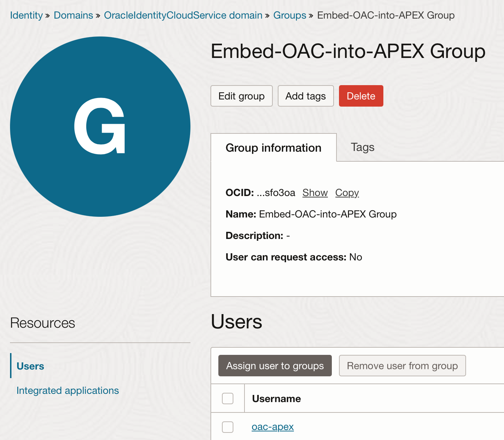The height and width of the screenshot is (440, 504).
Task: Click the Description field text
Action: tap(258, 236)
